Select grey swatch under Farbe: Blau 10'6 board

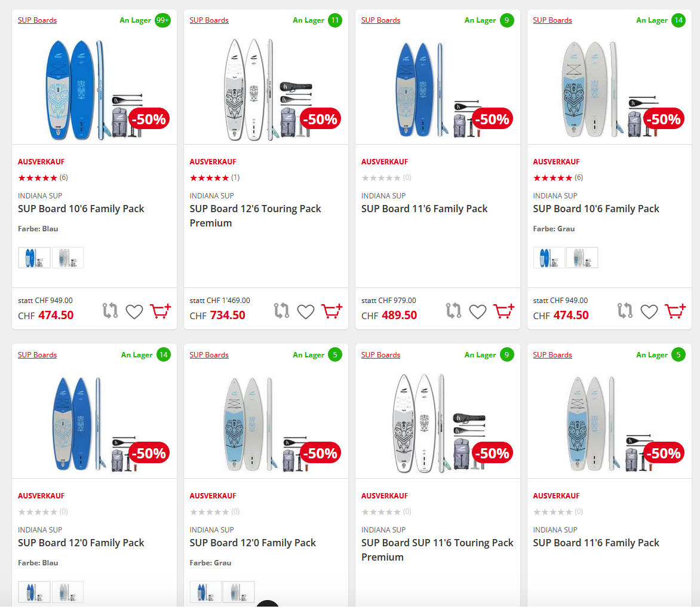coord(68,258)
